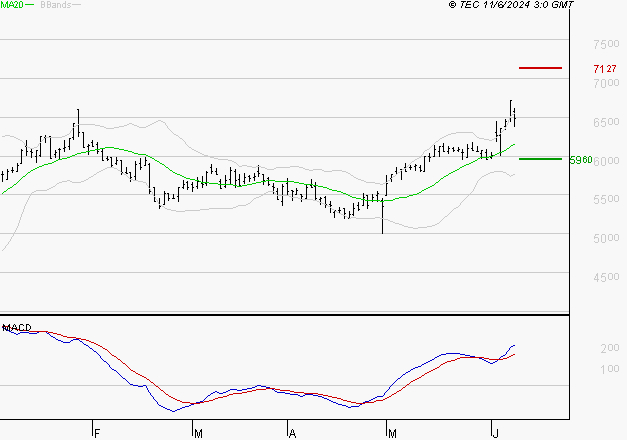Click the 5000 price axis label
Viewport: 627px width, 440px height.
[606, 238]
